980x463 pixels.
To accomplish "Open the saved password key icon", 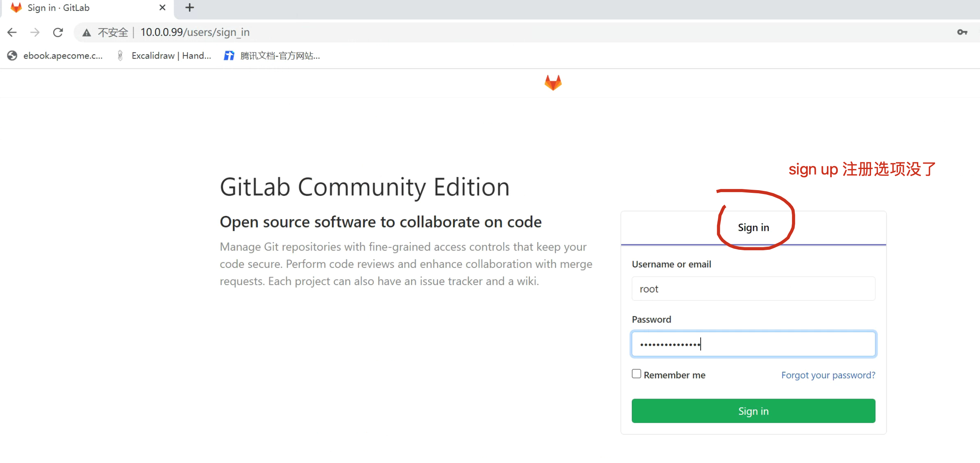I will 962,32.
